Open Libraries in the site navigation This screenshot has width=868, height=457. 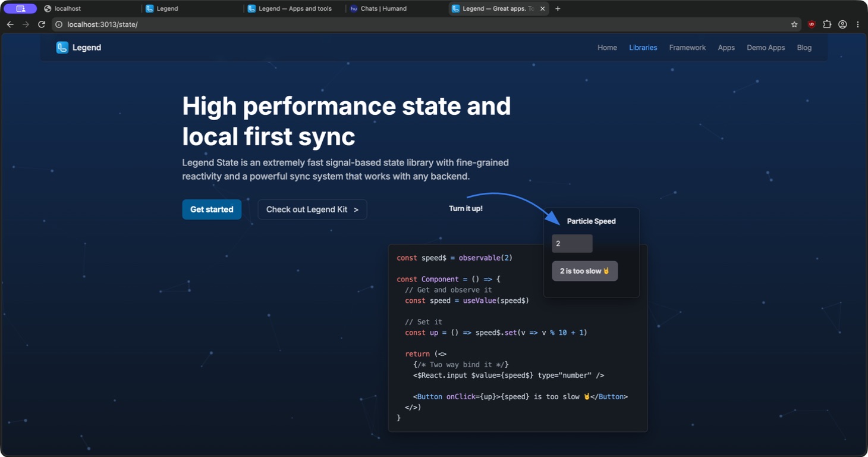[643, 48]
